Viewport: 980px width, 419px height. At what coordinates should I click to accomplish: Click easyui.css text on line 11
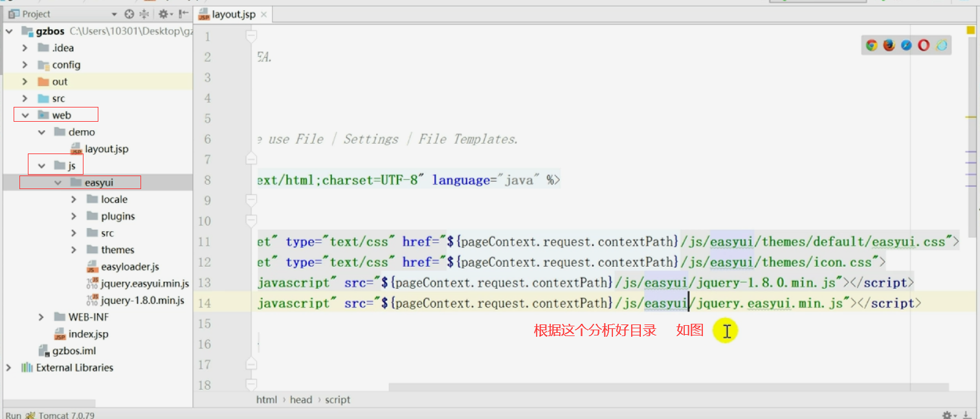click(x=909, y=242)
